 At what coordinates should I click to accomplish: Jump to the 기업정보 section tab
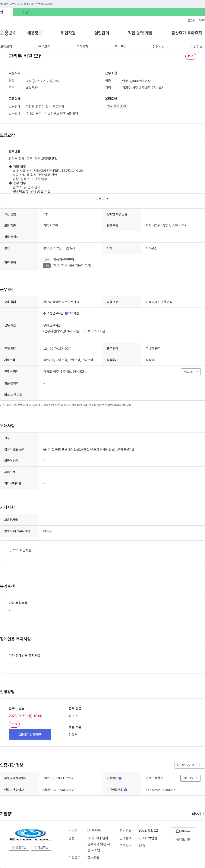coord(197,46)
